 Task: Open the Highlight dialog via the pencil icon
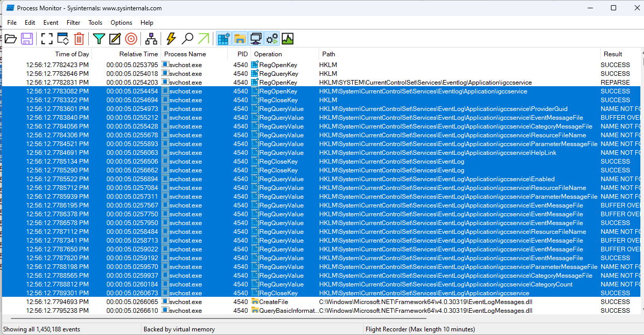[x=115, y=39]
